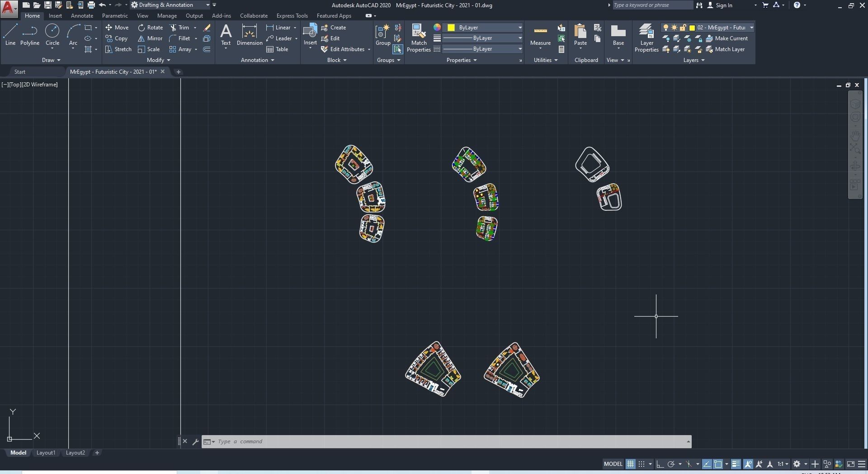Click Make Current layer button
The width and height of the screenshot is (868, 474).
tap(727, 38)
